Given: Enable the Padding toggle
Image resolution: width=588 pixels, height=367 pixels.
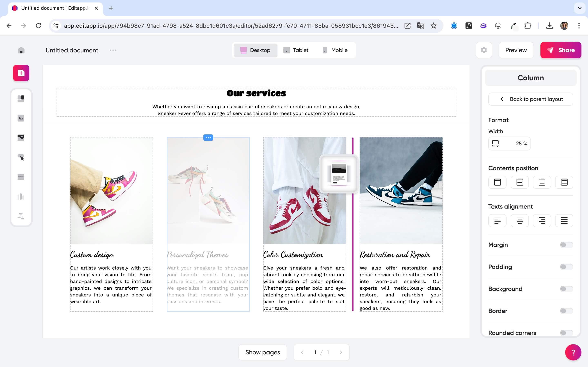Looking at the screenshot, I should click(566, 266).
